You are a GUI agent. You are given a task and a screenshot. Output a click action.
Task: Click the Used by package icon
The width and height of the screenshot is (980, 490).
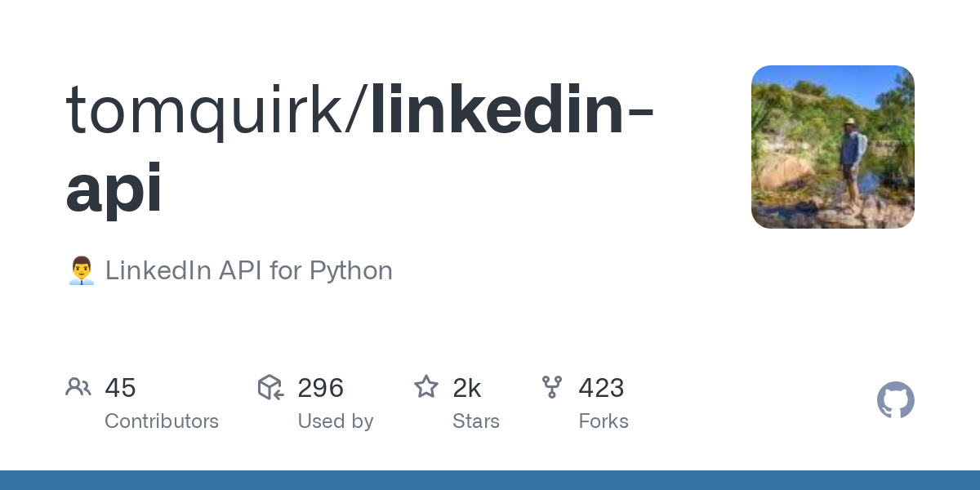click(x=270, y=387)
